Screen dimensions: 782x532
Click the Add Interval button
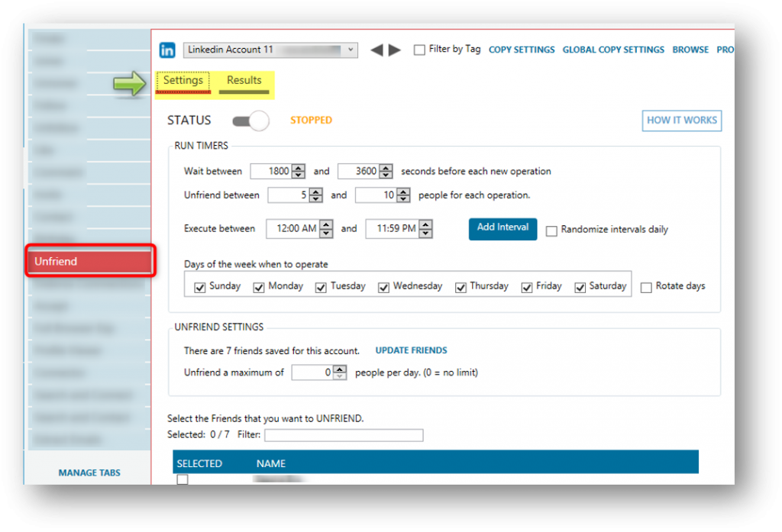[x=502, y=229]
